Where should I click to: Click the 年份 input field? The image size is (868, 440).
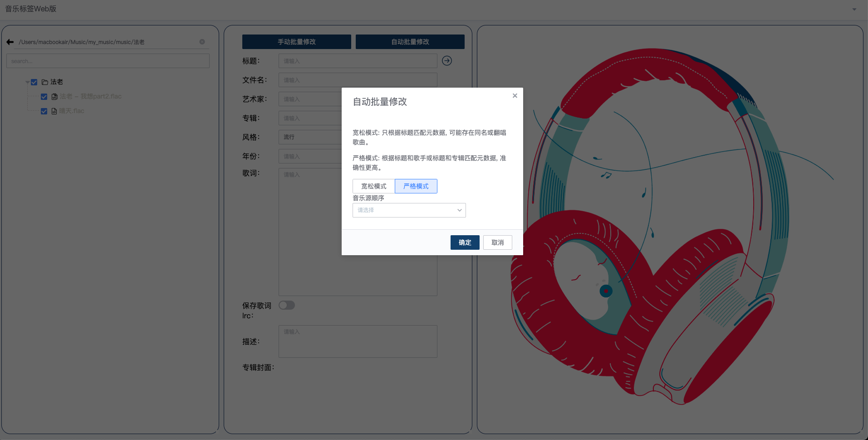tap(310, 156)
